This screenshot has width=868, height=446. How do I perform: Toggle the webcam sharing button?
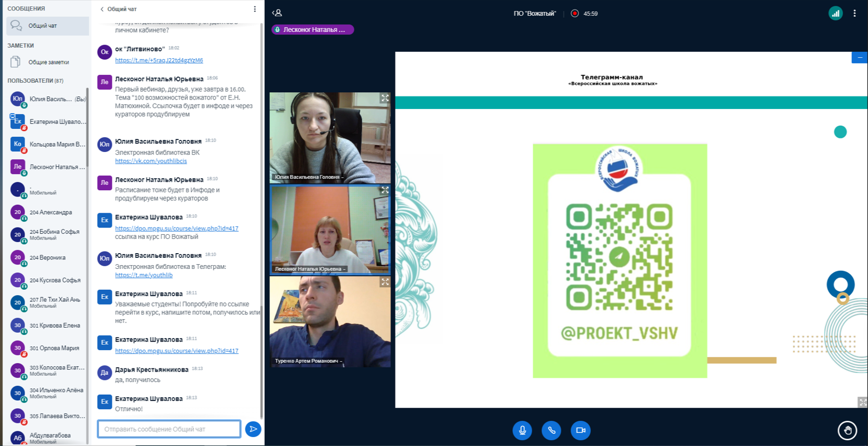581,430
